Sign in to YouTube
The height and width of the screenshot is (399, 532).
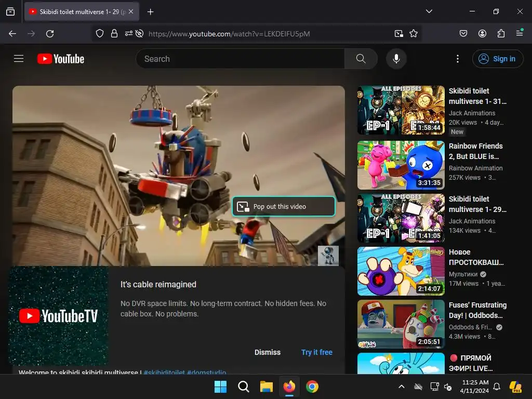click(x=497, y=59)
